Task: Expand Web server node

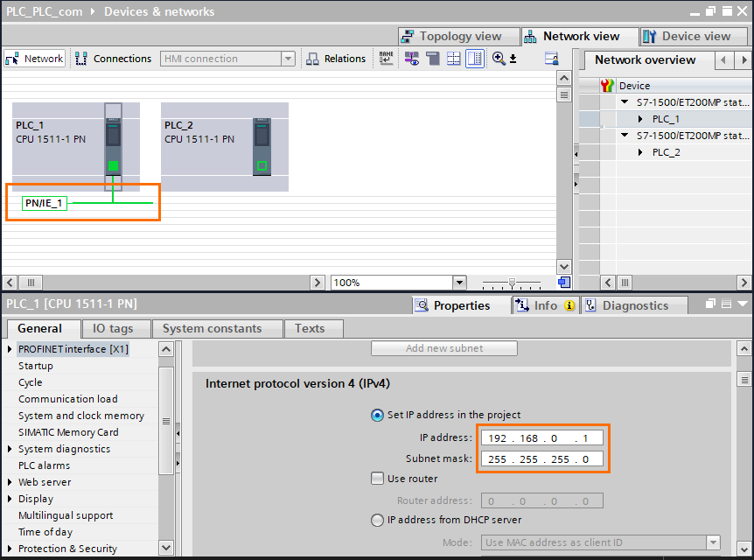Action: click(x=10, y=482)
